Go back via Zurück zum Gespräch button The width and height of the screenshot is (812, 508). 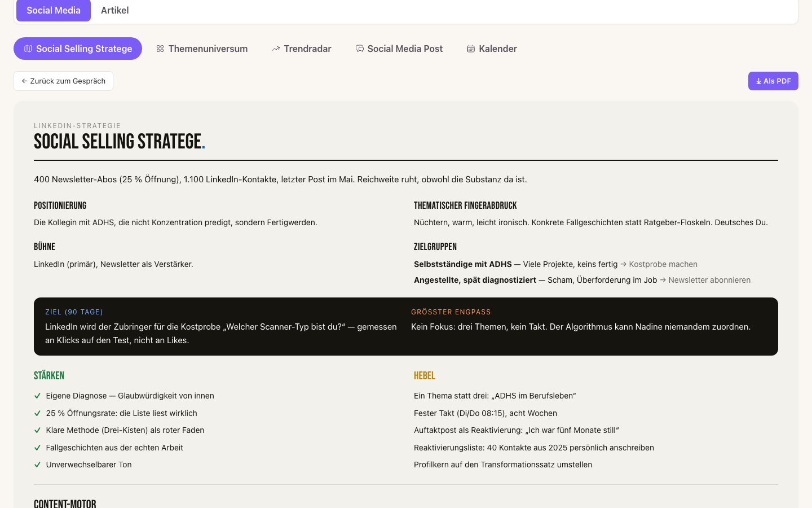(63, 81)
